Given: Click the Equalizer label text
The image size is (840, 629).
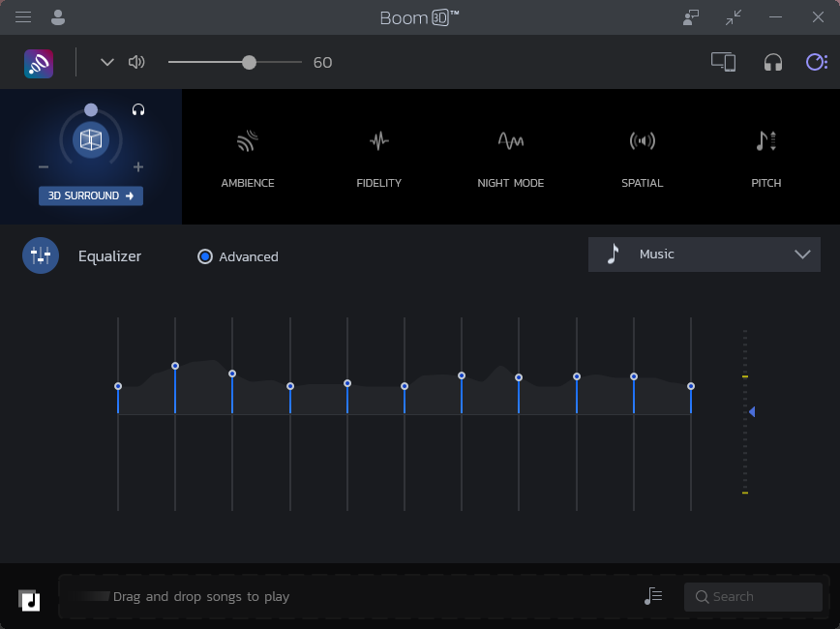Looking at the screenshot, I should [109, 256].
